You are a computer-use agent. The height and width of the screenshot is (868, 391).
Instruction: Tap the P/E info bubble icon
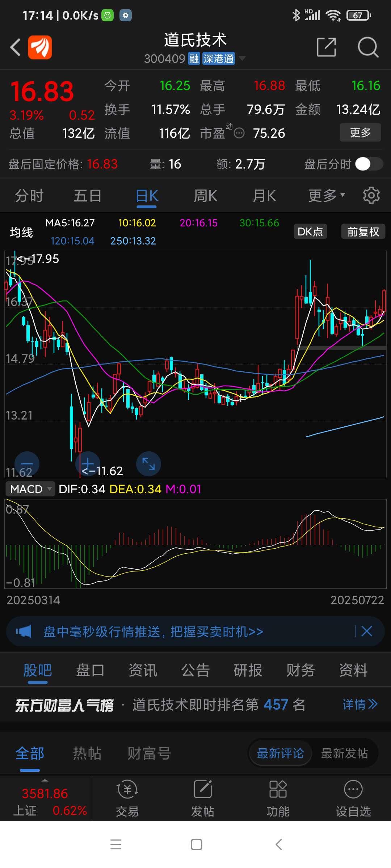tap(239, 133)
